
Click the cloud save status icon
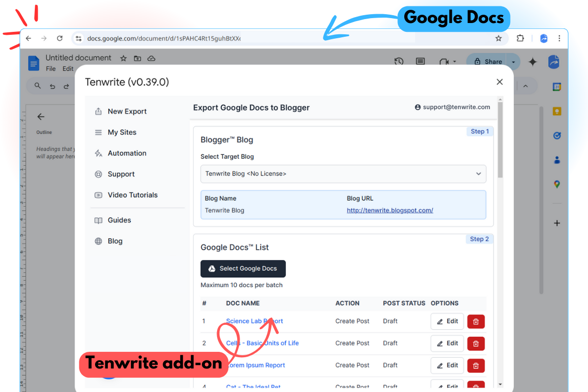coord(151,58)
